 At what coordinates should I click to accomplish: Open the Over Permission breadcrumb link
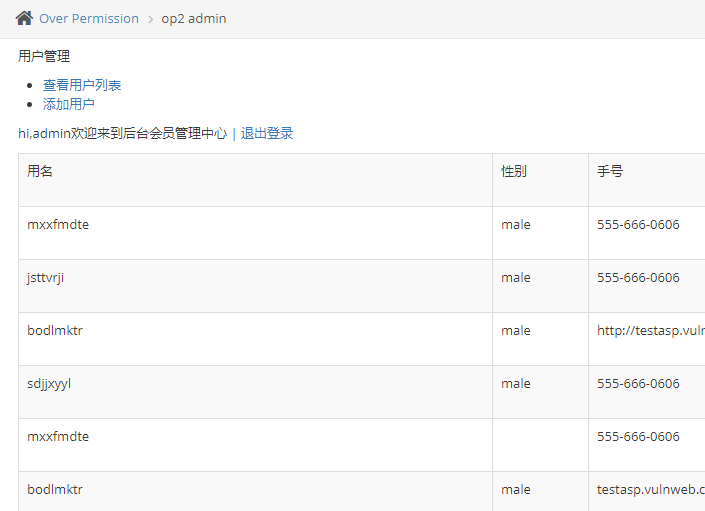tap(89, 18)
